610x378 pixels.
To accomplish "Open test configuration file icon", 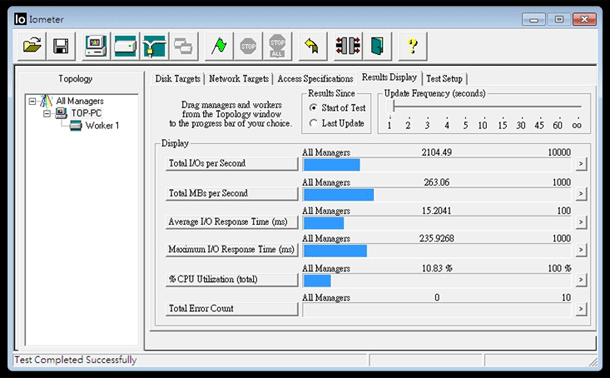I will [x=32, y=46].
